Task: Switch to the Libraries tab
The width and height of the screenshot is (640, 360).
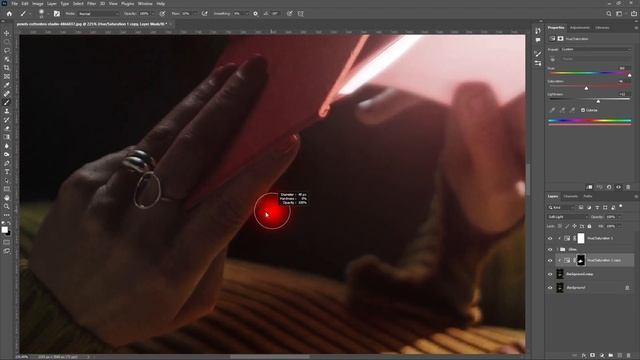Action: pyautogui.click(x=602, y=28)
